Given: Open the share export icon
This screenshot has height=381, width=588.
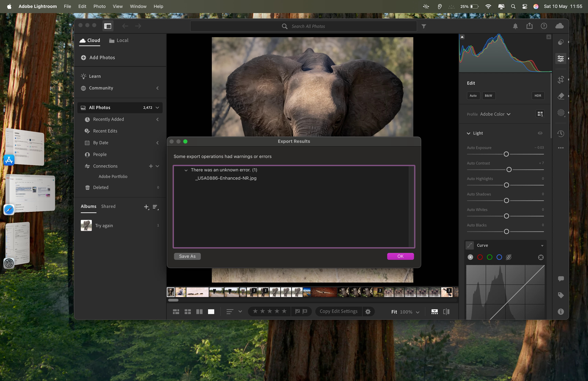Looking at the screenshot, I should tap(529, 26).
